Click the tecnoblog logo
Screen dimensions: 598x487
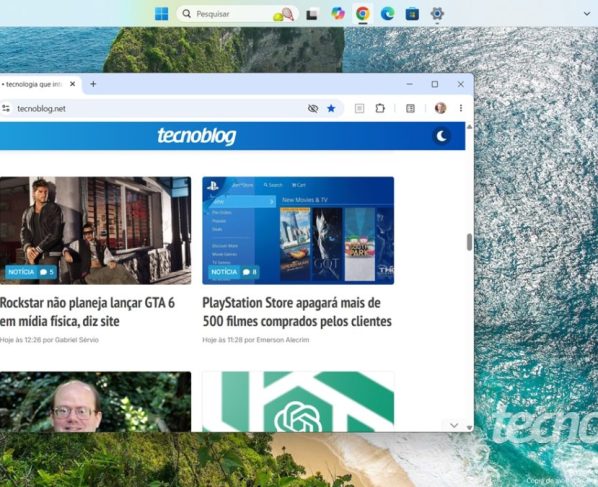coord(197,136)
